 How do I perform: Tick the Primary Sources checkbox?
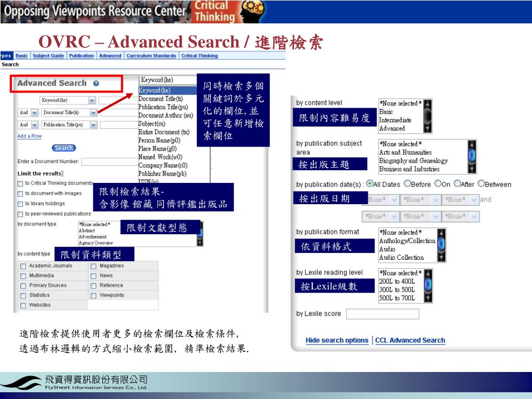point(23,286)
